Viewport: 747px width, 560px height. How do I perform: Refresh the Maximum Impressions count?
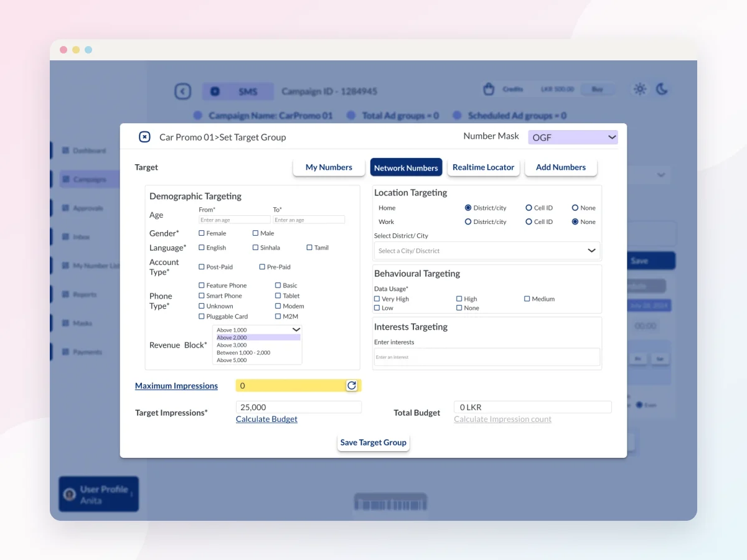pos(352,386)
